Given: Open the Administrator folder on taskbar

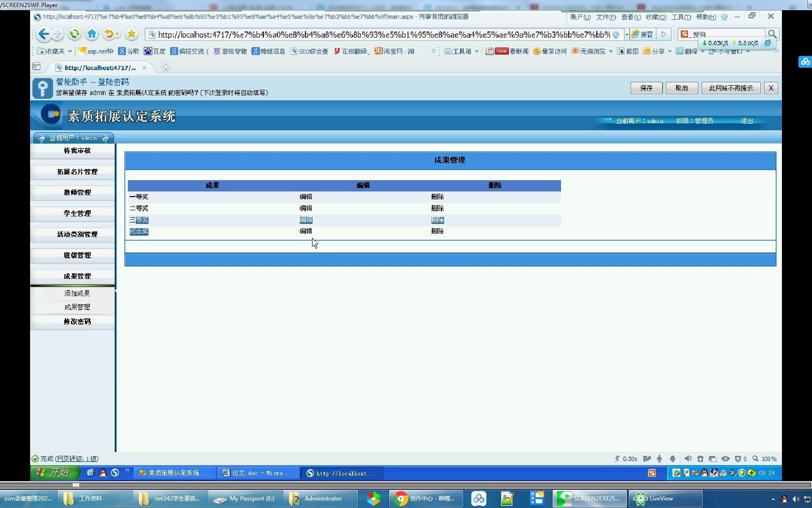Looking at the screenshot, I should coord(320,499).
